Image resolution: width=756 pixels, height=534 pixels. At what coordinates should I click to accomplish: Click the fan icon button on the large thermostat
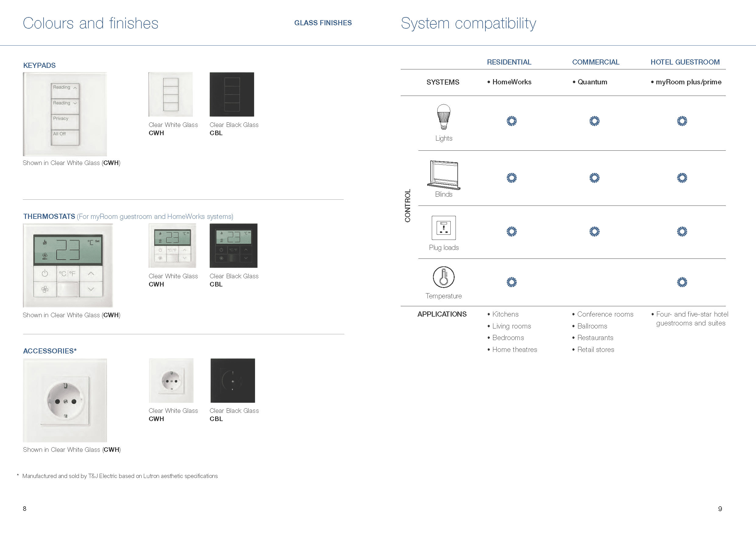coord(45,289)
